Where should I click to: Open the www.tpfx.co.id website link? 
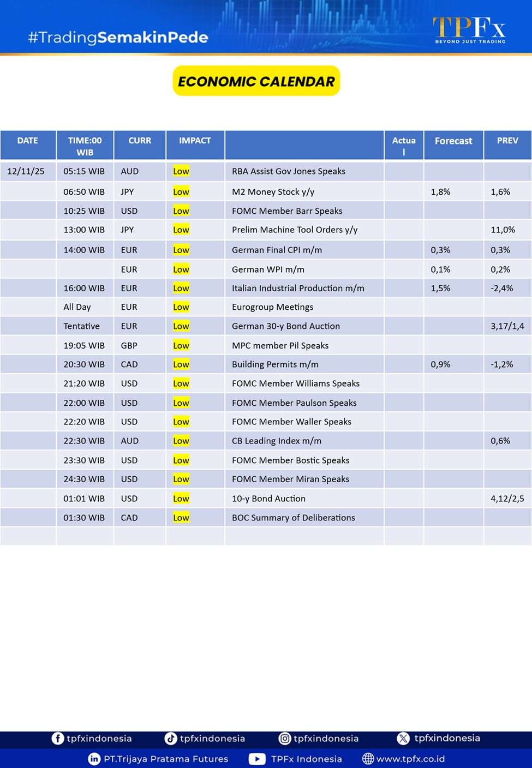(410, 759)
